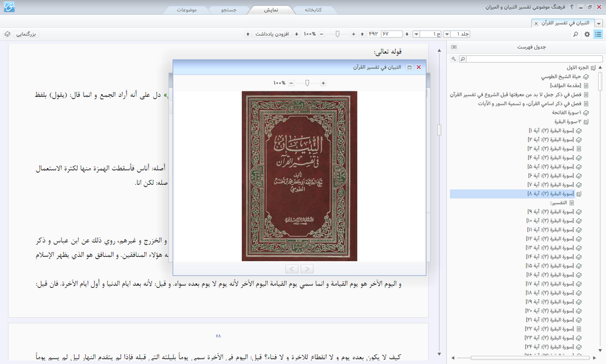Open the document tabs list dropdown arrow
This screenshot has height=364, width=606.
click(599, 24)
